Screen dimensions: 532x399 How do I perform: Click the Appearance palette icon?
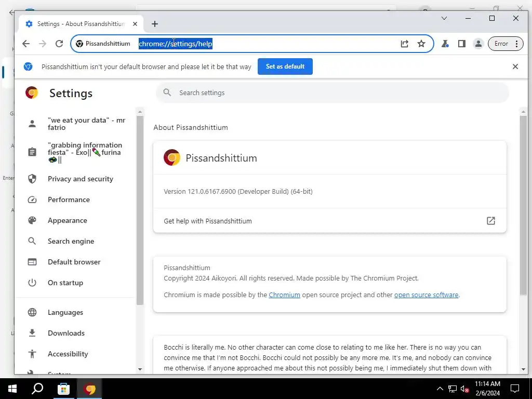(32, 220)
